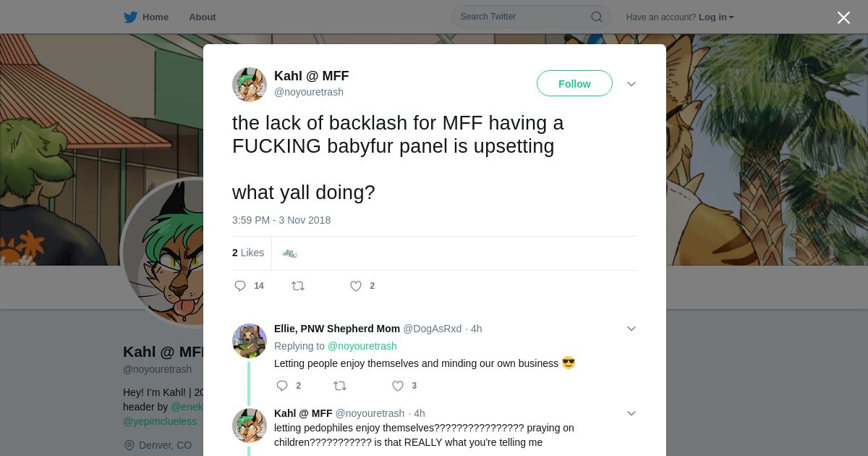The image size is (868, 456).
Task: Open the About menu item
Action: pos(202,17)
